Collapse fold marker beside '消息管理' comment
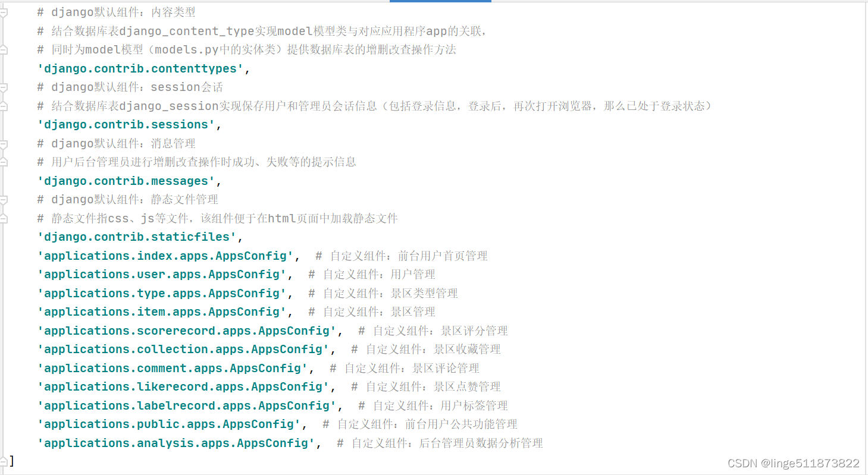 coord(3,144)
